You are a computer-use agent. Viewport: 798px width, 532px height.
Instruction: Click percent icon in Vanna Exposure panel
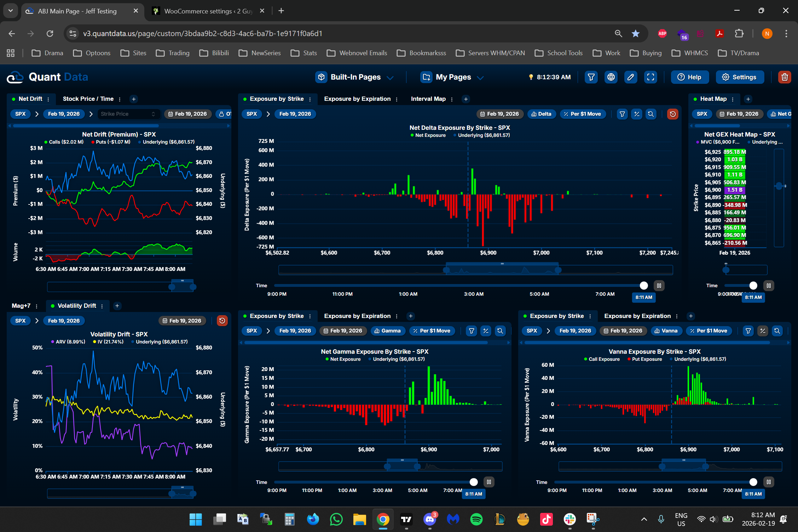(x=763, y=331)
